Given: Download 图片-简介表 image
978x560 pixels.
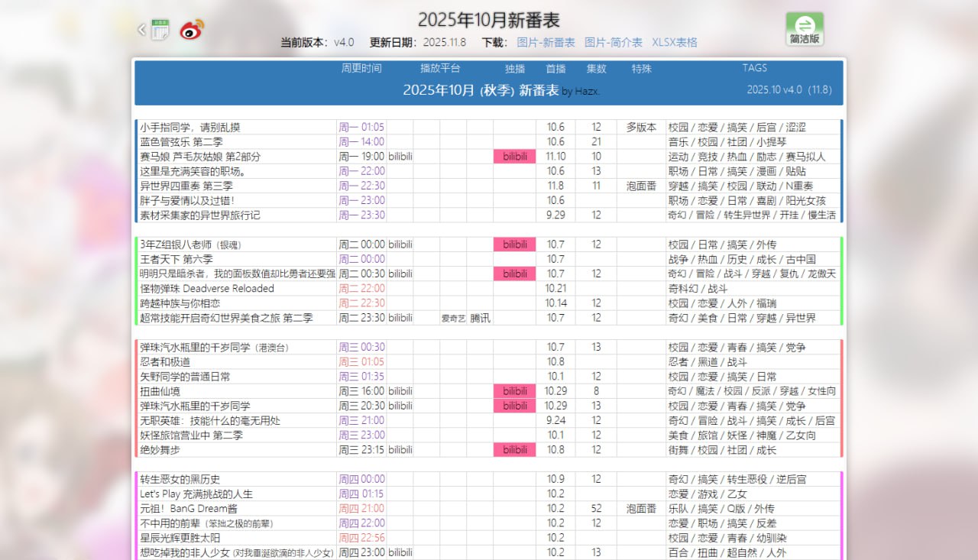Looking at the screenshot, I should tap(614, 43).
